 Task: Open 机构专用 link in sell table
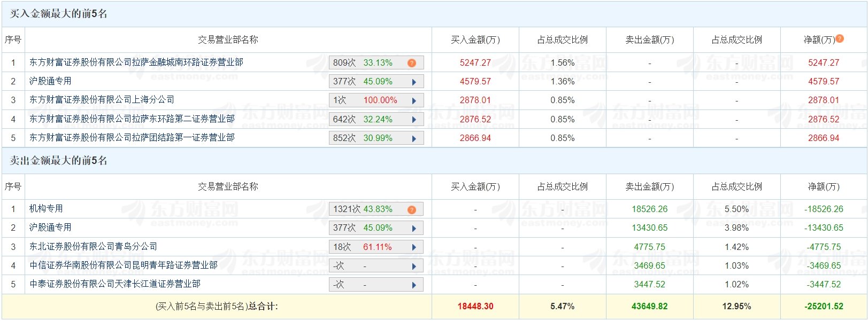46,209
